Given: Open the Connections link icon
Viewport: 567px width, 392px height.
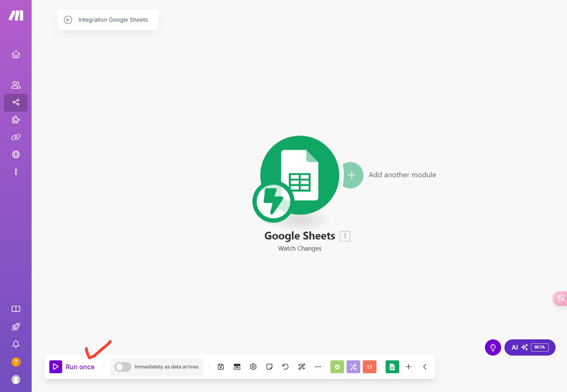Looking at the screenshot, I should pos(16,137).
